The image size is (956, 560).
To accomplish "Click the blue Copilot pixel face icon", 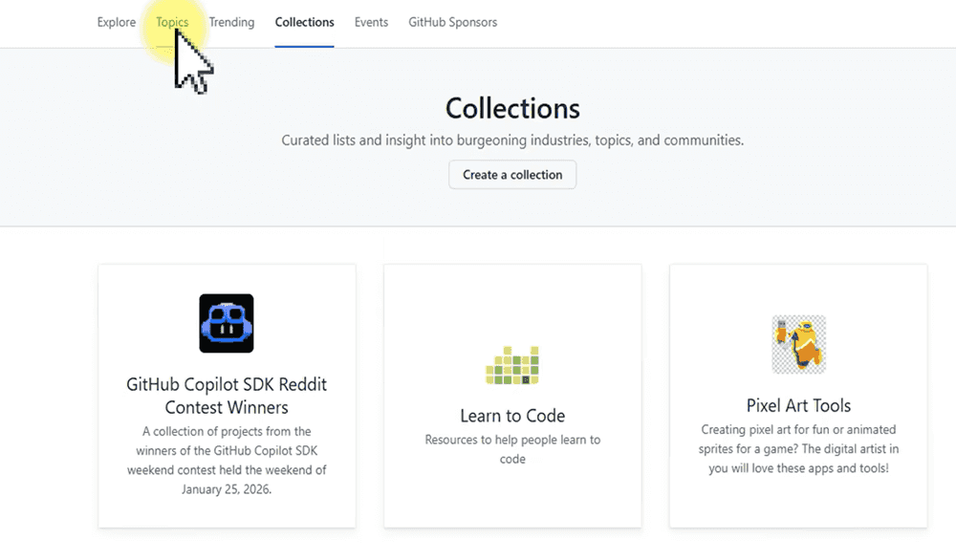I will pos(227,323).
